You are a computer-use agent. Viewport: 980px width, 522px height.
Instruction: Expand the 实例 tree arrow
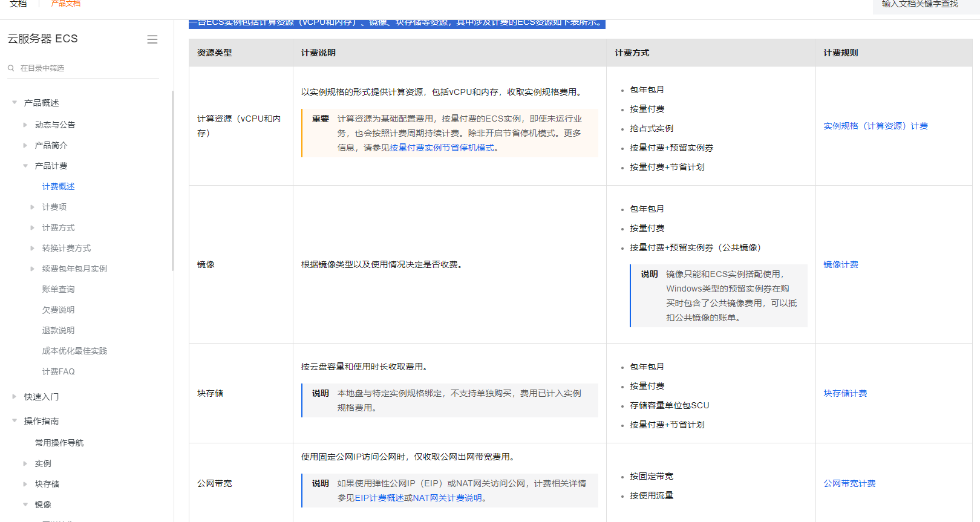click(25, 463)
